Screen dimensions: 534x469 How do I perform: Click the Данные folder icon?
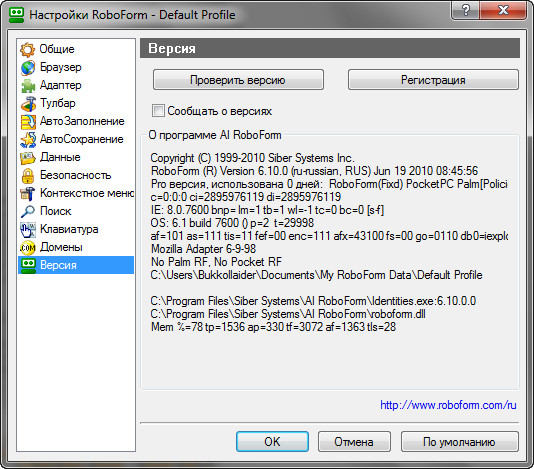coord(28,158)
